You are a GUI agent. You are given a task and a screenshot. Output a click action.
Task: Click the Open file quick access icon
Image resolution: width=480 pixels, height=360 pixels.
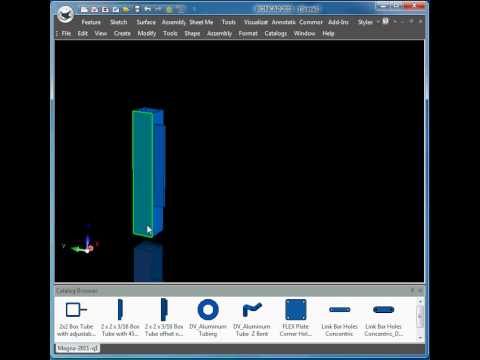tap(94, 10)
